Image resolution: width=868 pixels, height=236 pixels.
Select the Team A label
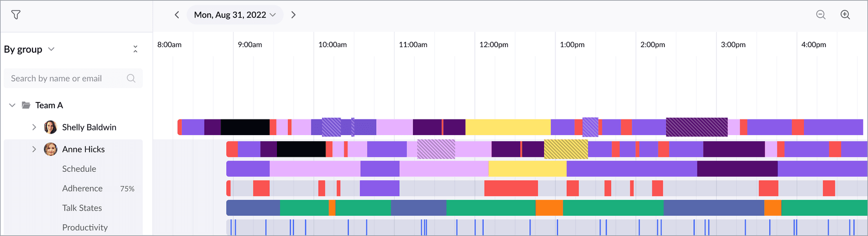point(49,105)
